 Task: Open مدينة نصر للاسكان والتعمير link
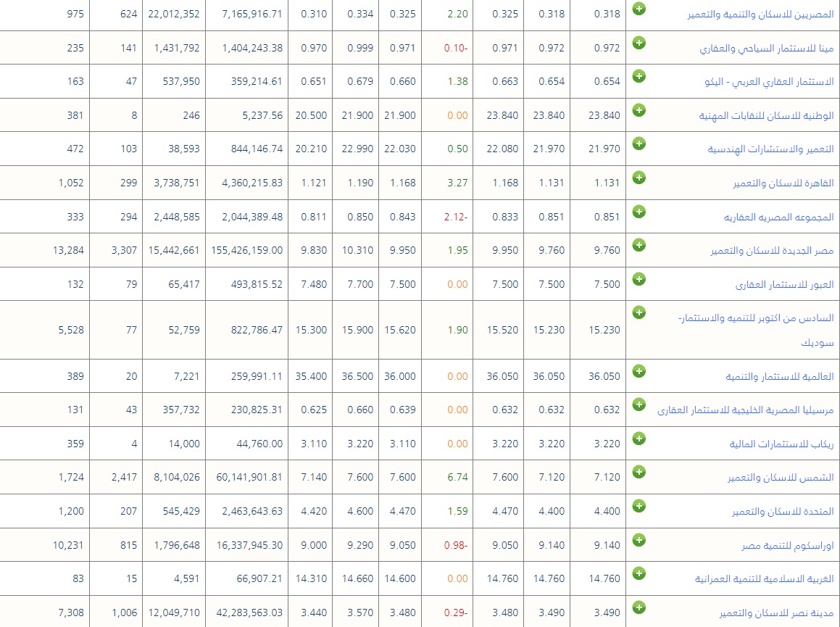pos(776,613)
